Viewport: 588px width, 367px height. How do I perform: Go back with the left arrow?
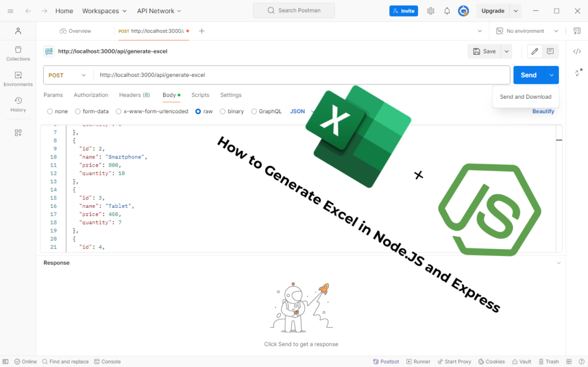pyautogui.click(x=28, y=11)
